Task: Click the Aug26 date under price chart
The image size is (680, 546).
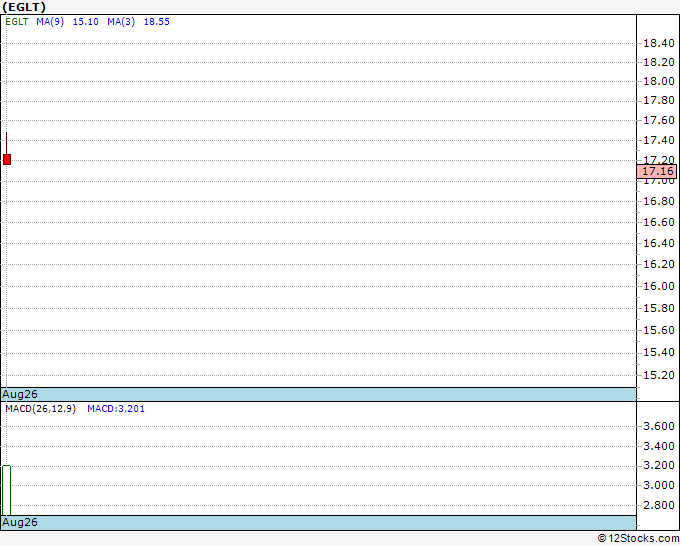Action: coord(20,394)
